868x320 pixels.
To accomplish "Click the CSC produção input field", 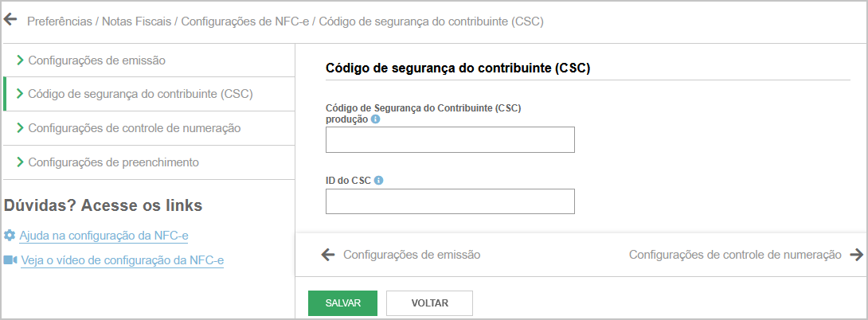I will 450,139.
